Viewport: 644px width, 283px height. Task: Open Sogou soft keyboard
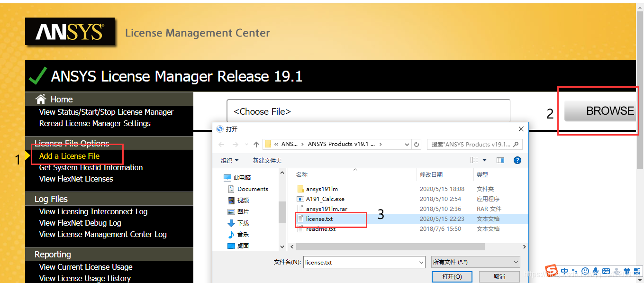606,271
